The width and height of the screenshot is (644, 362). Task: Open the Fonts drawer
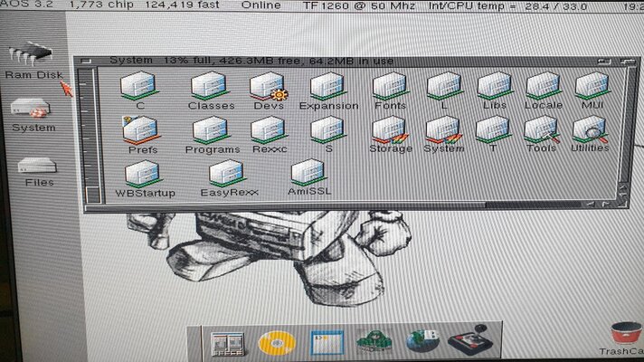pos(389,87)
